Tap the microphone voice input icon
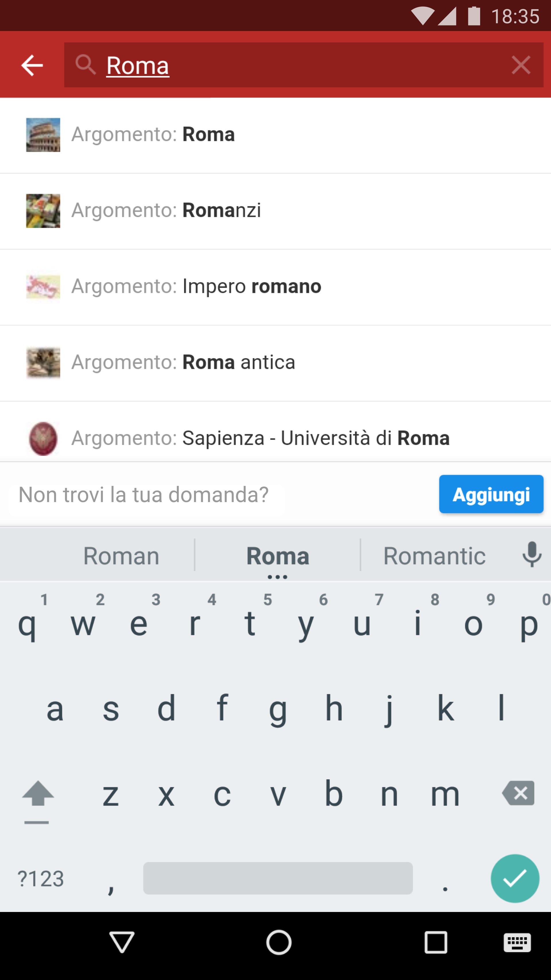The image size is (551, 980). coord(531,555)
